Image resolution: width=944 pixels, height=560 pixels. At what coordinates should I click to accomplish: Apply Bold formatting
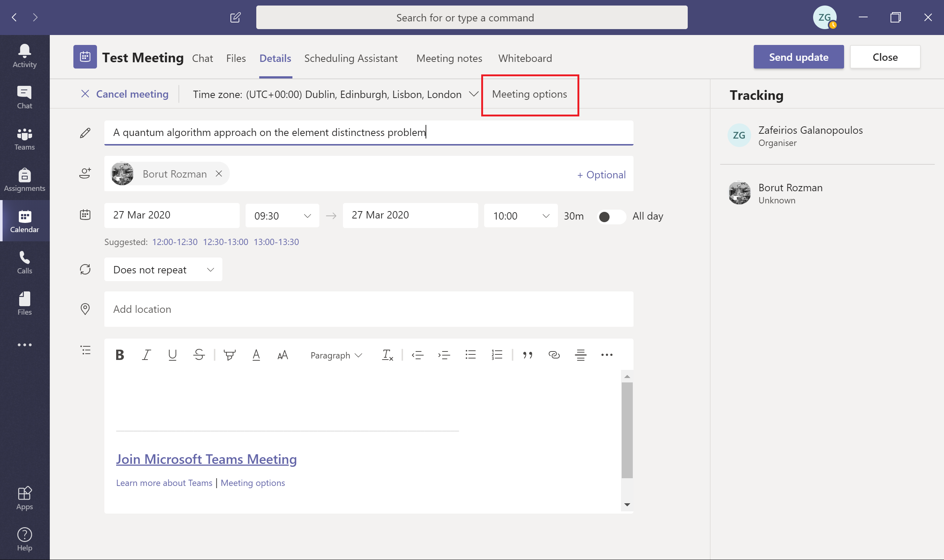point(120,355)
